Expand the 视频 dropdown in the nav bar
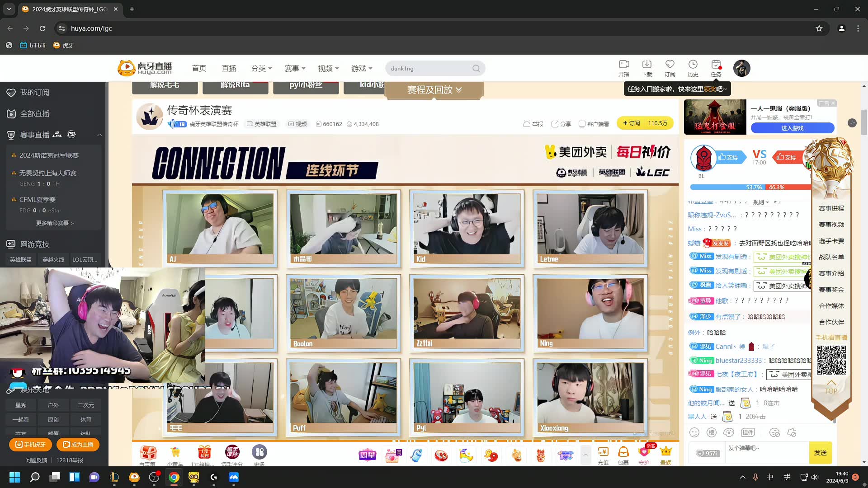Image resolution: width=868 pixels, height=488 pixels. (329, 68)
